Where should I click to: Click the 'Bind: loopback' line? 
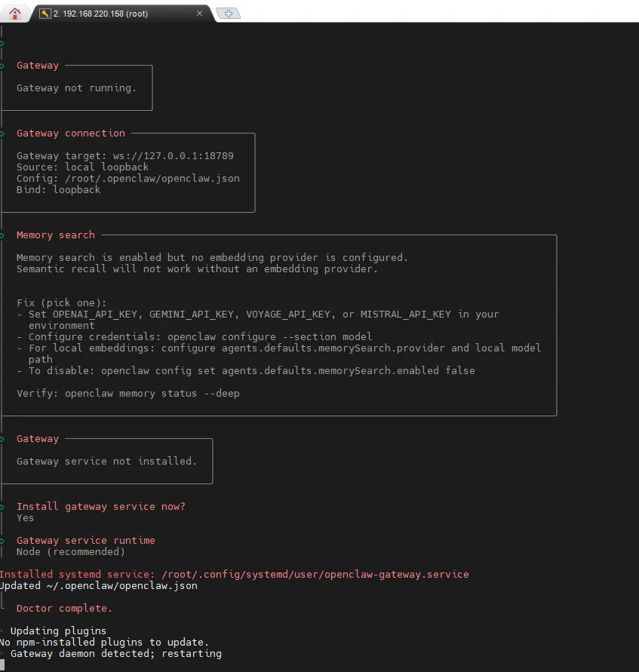pos(58,189)
